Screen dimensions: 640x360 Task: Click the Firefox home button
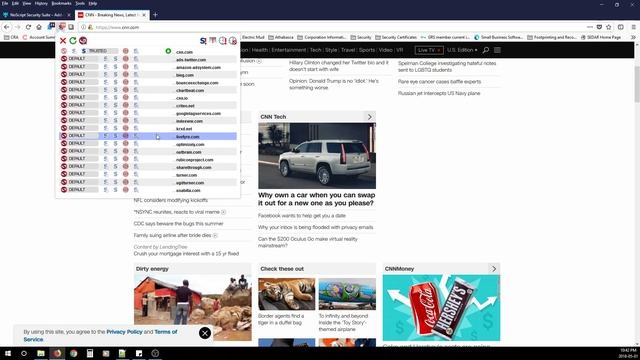[39, 27]
